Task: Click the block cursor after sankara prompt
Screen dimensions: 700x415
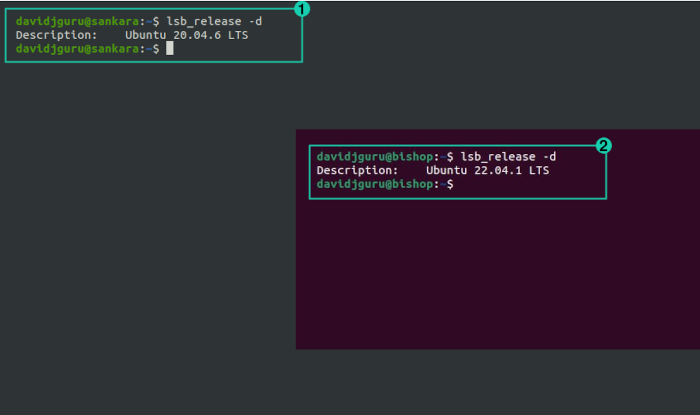Action: tap(170, 49)
